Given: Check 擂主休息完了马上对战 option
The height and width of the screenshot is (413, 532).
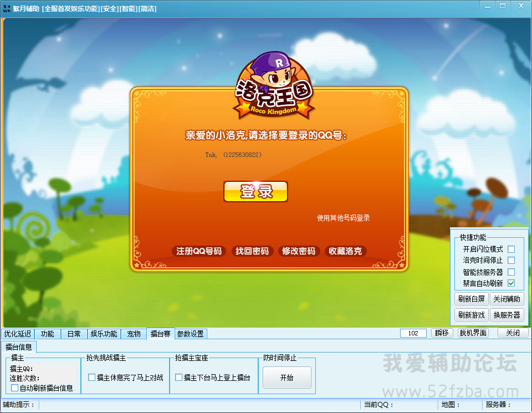Looking at the screenshot, I should click(91, 378).
